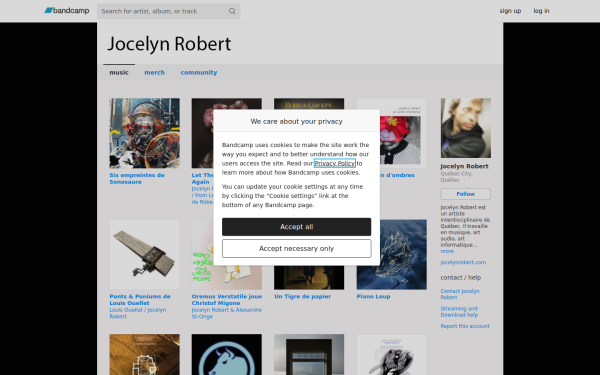Click Jocelyn Robert profile photo
This screenshot has height=375, width=600.
(x=466, y=128)
